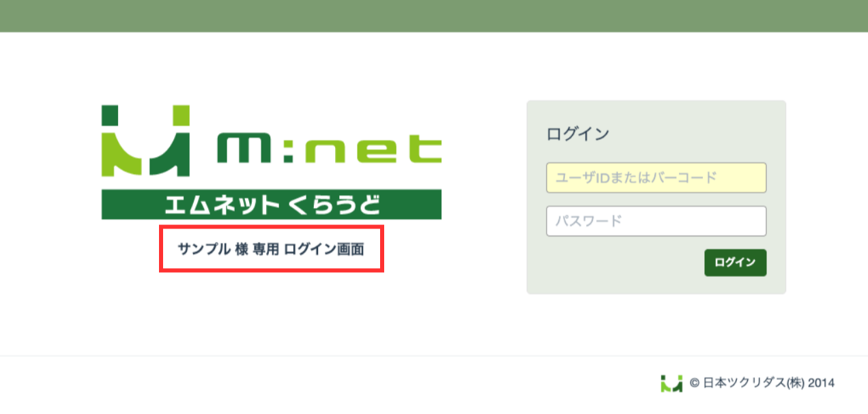868x414 pixels.
Task: Click the green ログイン button
Action: [x=735, y=263]
